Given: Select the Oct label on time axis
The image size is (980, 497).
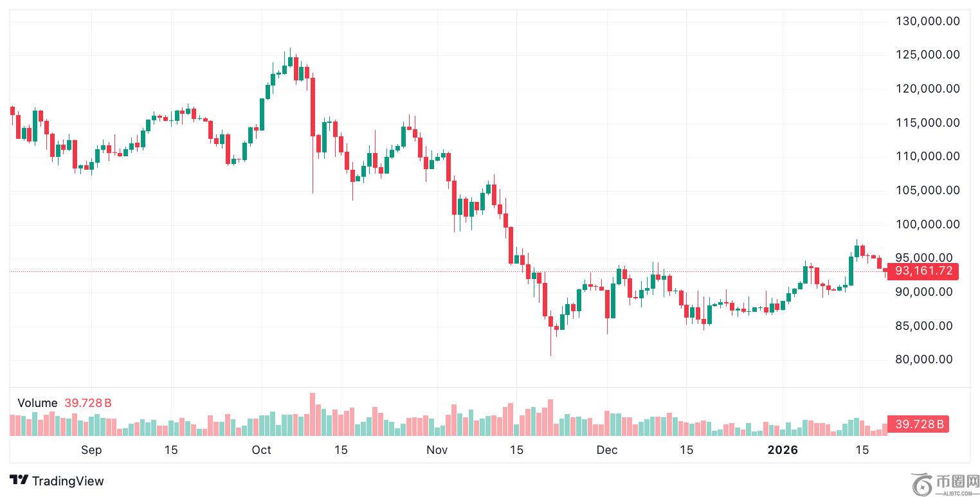Looking at the screenshot, I should [x=262, y=450].
